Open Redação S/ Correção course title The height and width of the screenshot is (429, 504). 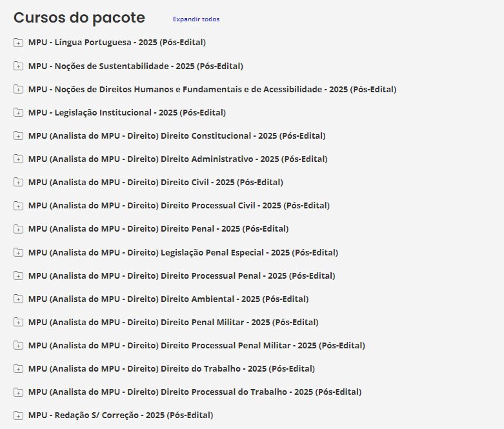coord(120,415)
